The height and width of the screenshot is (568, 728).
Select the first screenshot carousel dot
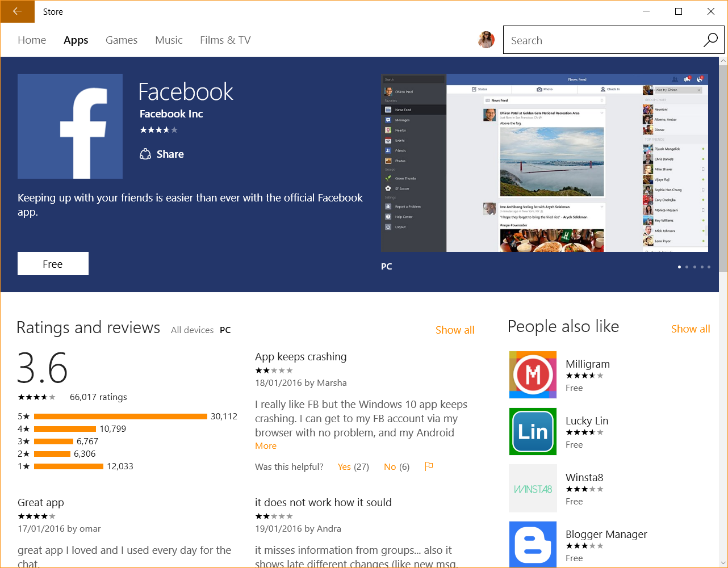coord(679,267)
